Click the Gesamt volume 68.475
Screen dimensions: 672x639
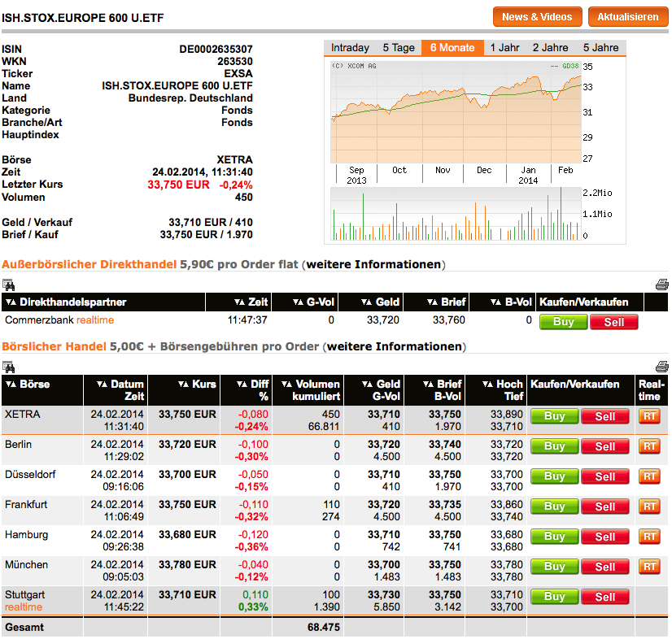(324, 627)
